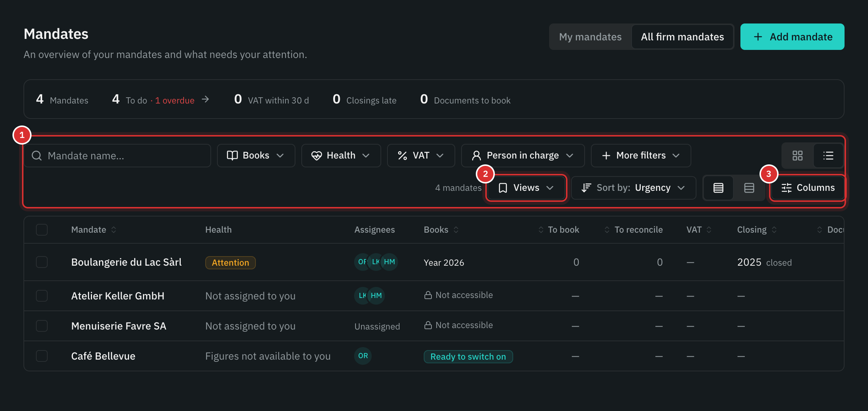Switch to My mandates tab
868x411 pixels.
[590, 37]
